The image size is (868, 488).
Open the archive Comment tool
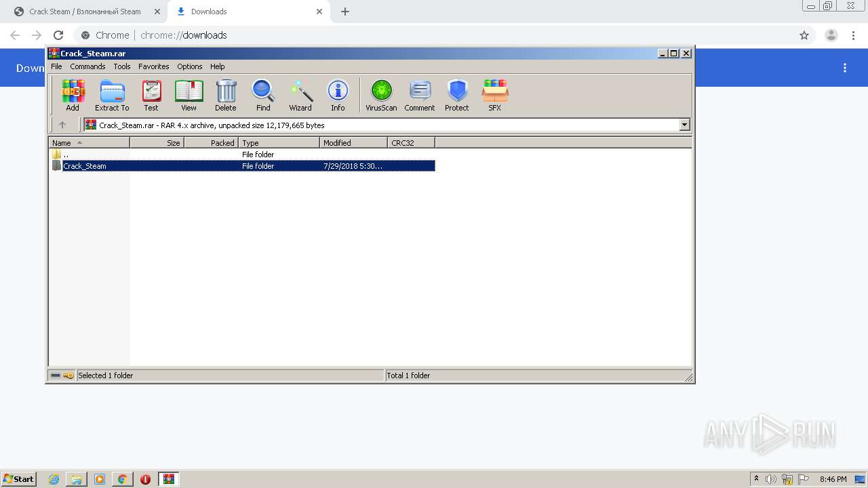[x=420, y=95]
